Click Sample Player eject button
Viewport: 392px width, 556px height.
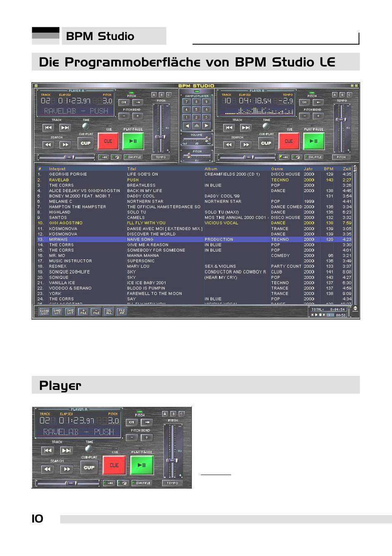click(196, 126)
